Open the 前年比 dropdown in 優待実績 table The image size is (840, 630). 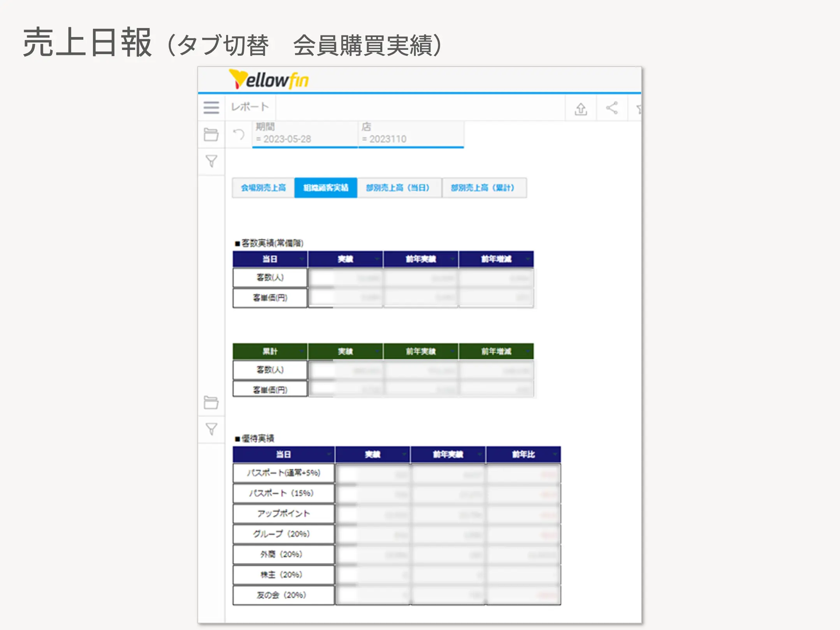tap(555, 454)
